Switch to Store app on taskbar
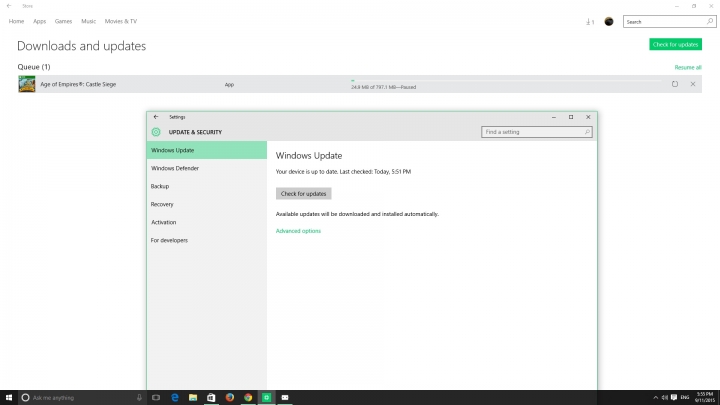 pyautogui.click(x=211, y=397)
